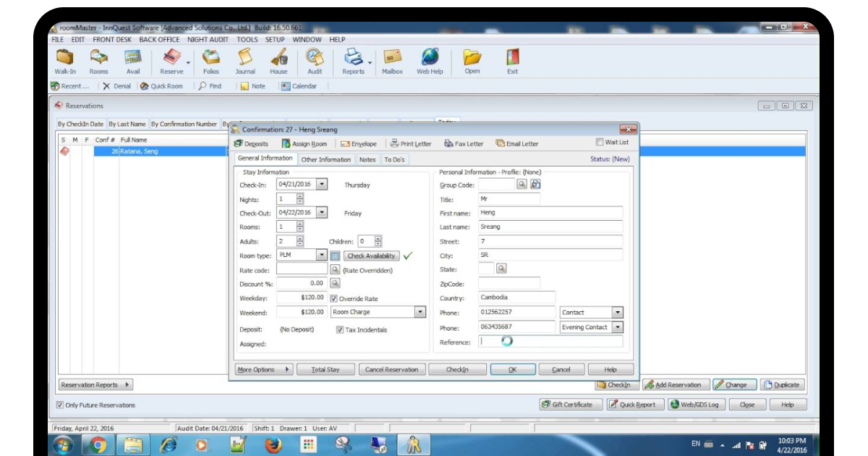
Task: Open the Journal toolbar icon
Action: click(245, 62)
